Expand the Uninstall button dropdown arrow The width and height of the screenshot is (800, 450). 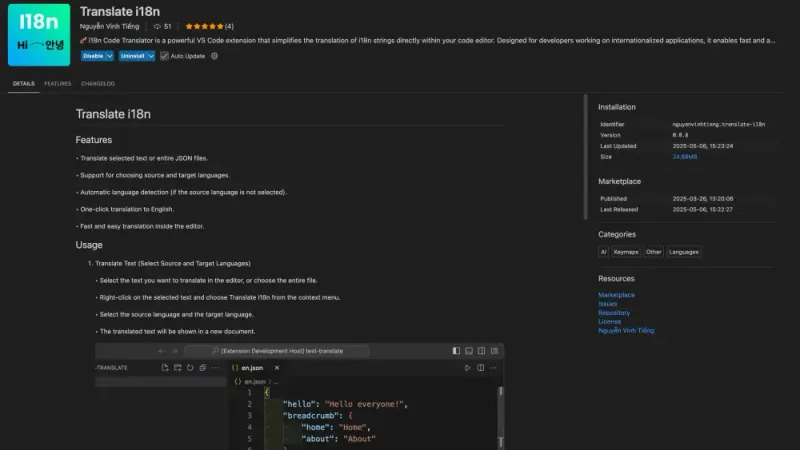pyautogui.click(x=151, y=56)
